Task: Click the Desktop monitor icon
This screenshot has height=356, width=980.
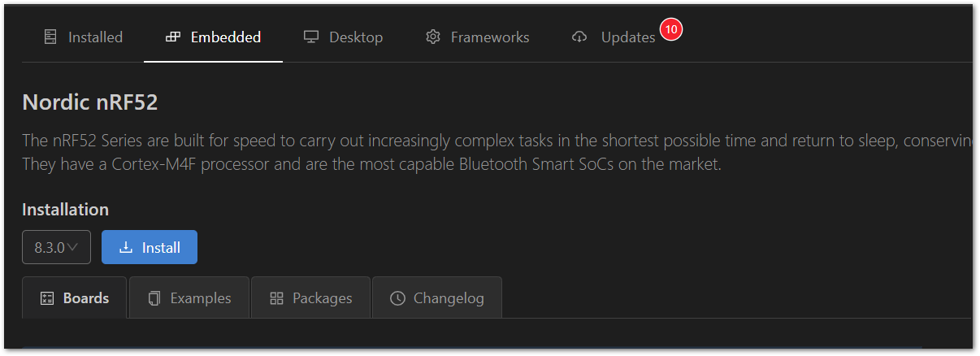Action: 310,37
